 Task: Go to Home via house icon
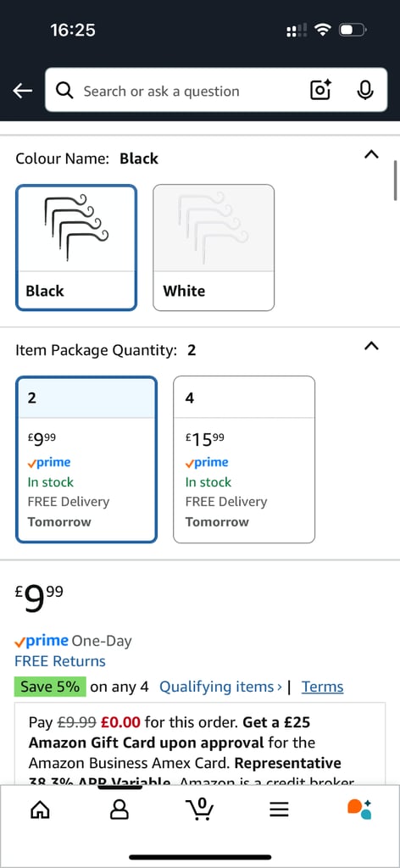[39, 810]
